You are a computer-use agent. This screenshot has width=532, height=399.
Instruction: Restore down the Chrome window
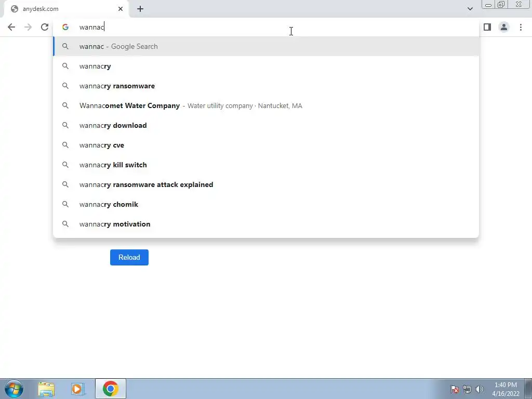tap(501, 5)
